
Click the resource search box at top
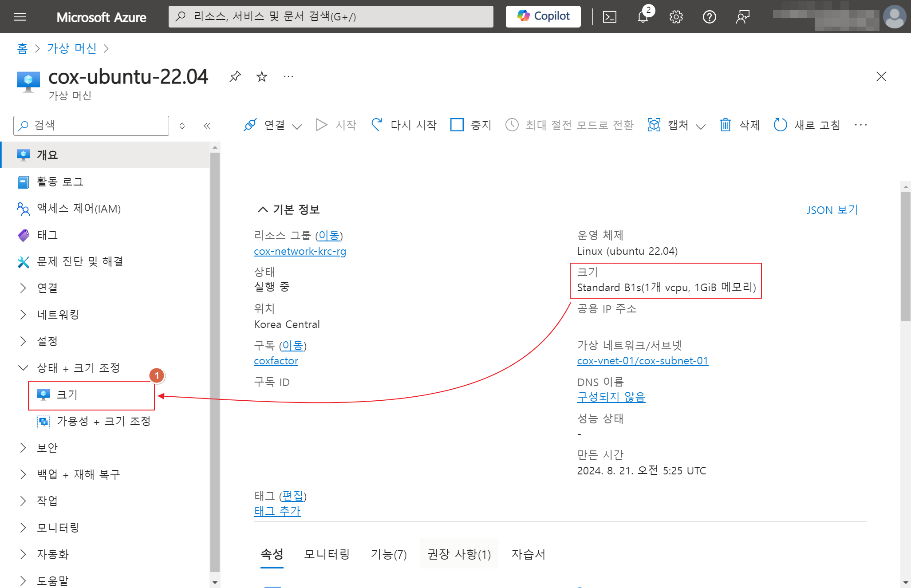[x=331, y=17]
